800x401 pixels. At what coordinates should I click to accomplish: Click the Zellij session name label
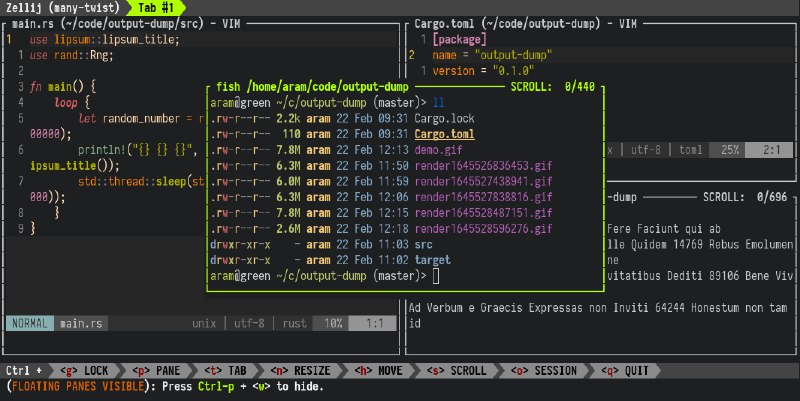62,7
